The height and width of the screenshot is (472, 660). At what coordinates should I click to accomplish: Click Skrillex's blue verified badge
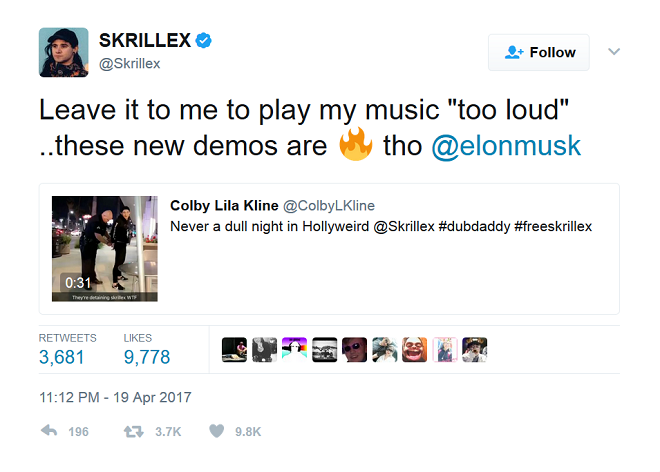pos(204,40)
